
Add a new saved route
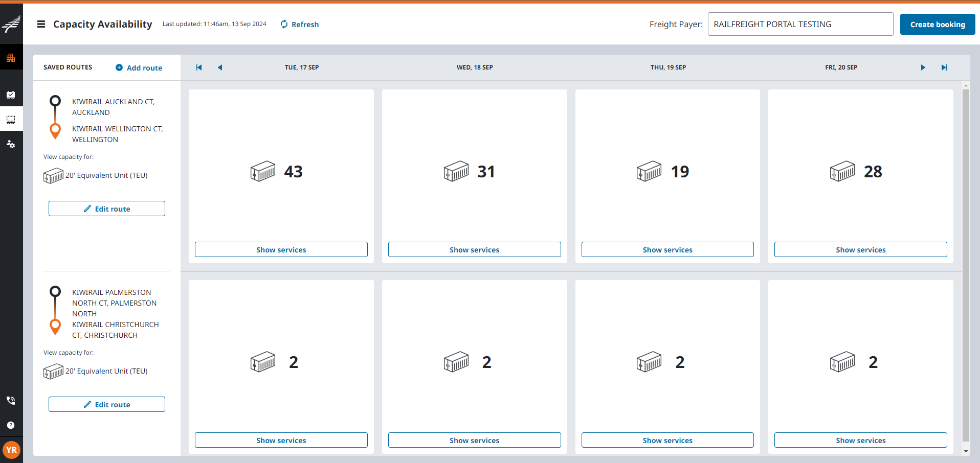139,68
